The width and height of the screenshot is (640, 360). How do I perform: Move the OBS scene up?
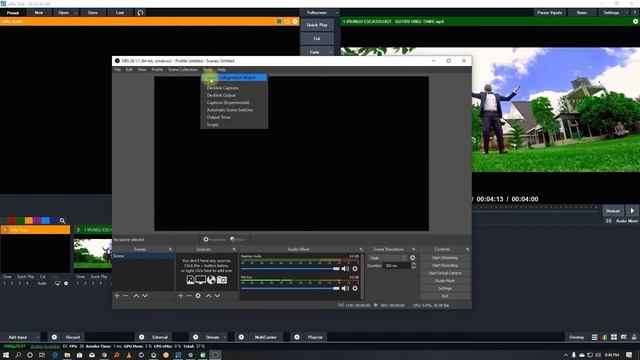pyautogui.click(x=136, y=296)
